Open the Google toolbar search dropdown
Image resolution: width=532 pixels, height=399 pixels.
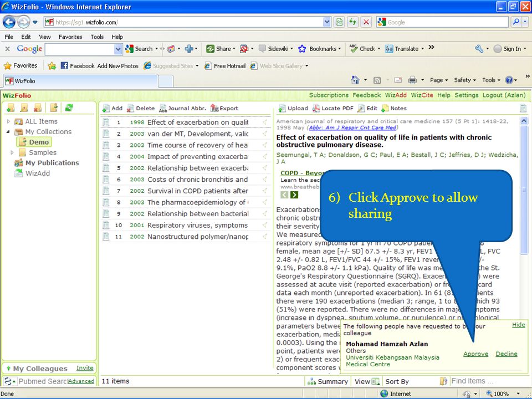pos(118,49)
